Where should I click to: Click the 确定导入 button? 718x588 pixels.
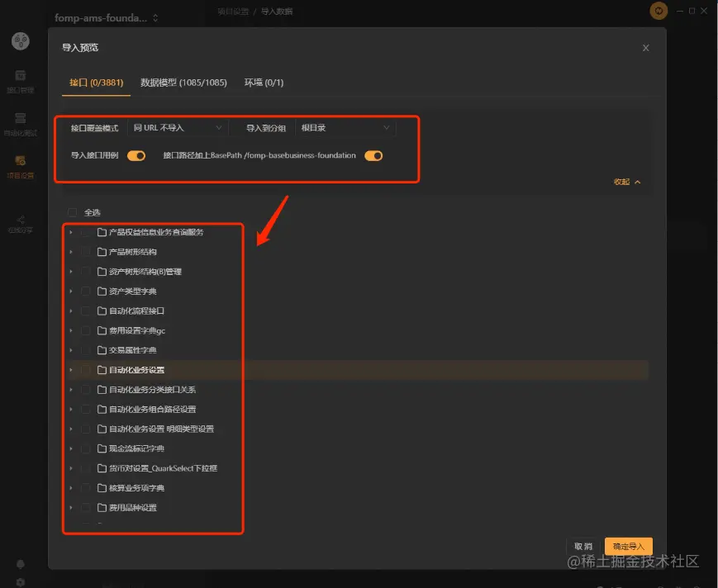point(628,547)
